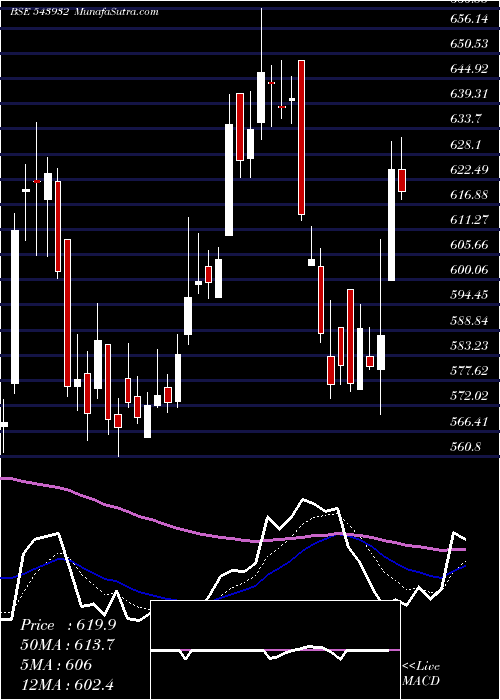The image size is (500, 700).
Task: Click the 12MA : 602.4 readout
Action: tap(66, 684)
